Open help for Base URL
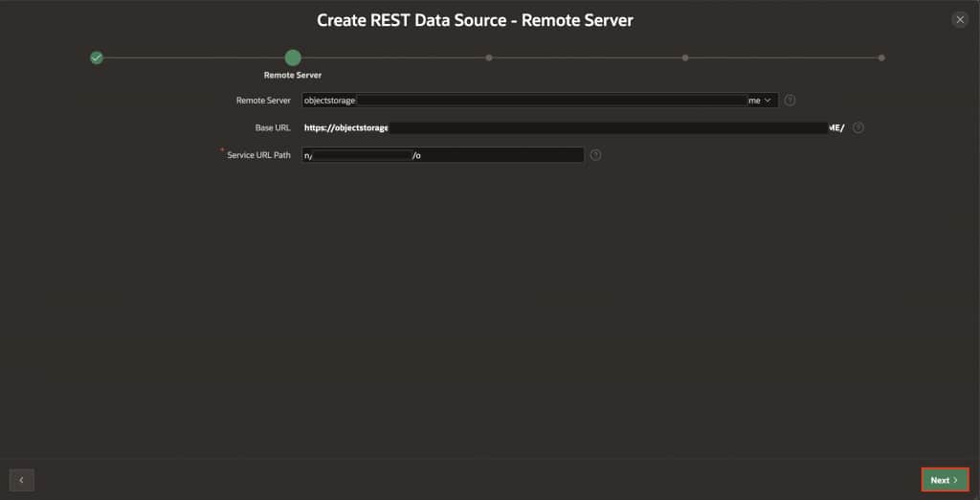This screenshot has width=980, height=500. click(x=858, y=127)
